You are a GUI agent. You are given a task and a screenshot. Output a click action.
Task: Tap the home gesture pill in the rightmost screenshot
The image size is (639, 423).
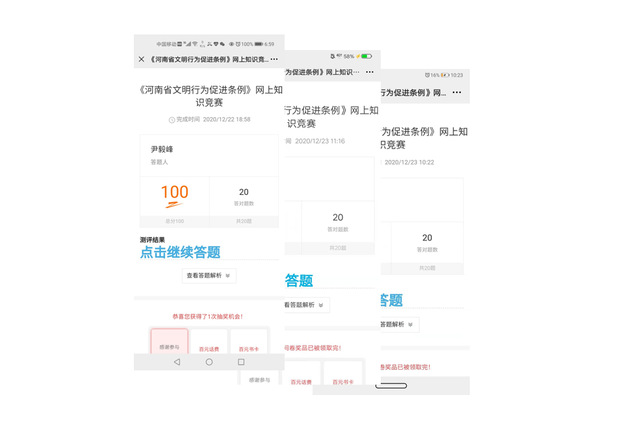point(391,385)
